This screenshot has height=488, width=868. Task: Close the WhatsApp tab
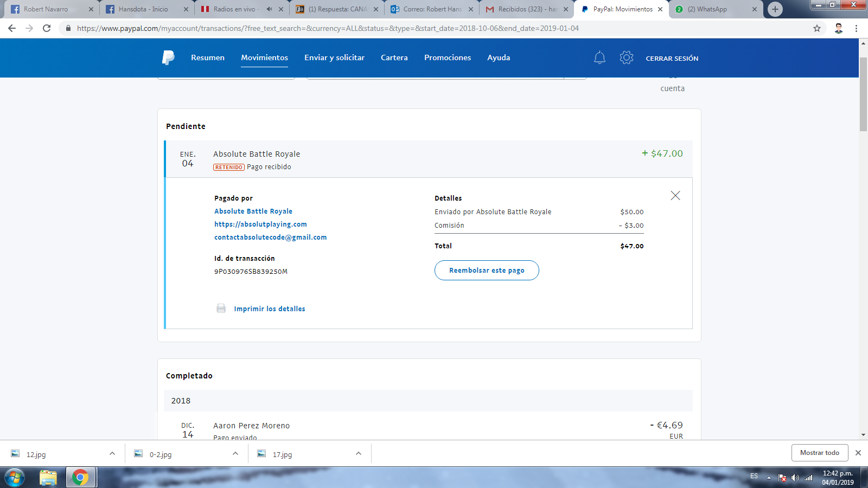pos(755,9)
